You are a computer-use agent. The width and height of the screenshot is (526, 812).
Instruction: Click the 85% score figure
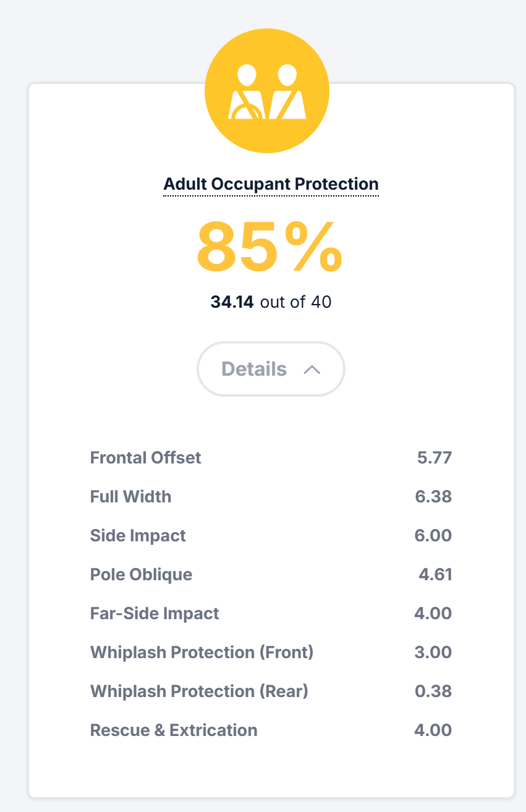269,247
